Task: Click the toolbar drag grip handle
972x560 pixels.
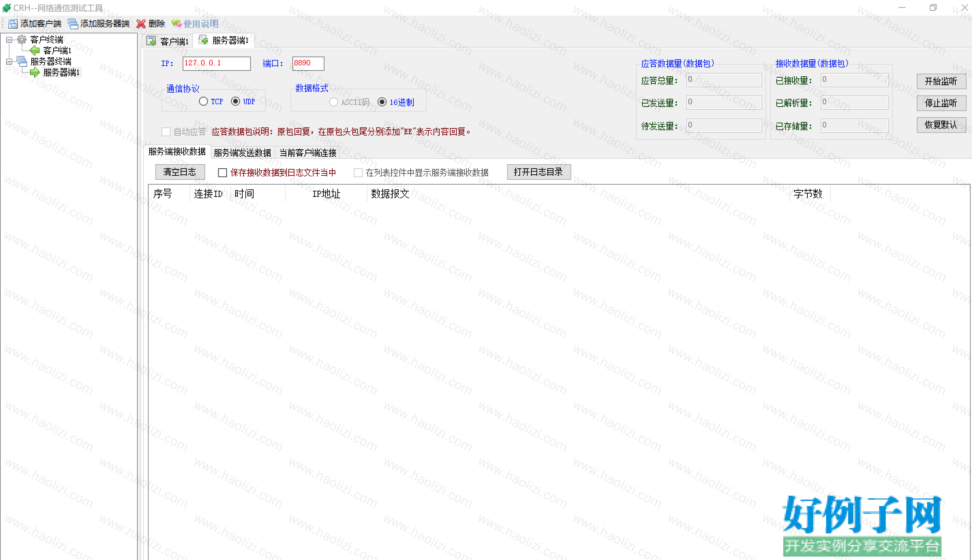Action: pyautogui.click(x=3, y=24)
